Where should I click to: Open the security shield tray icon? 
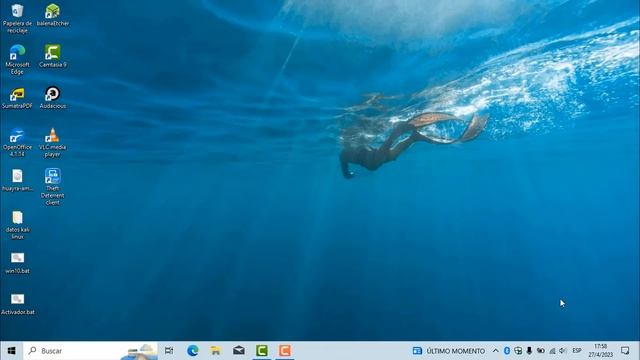pos(518,351)
